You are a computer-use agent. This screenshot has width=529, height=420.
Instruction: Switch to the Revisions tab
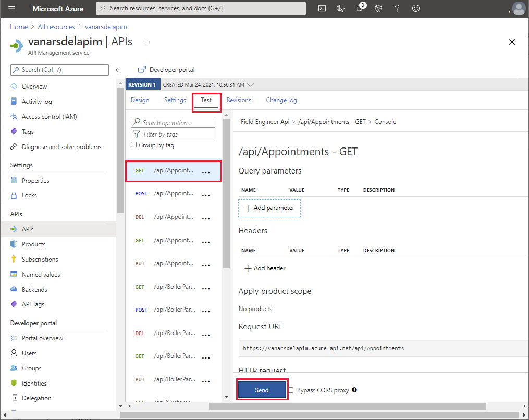coord(239,100)
